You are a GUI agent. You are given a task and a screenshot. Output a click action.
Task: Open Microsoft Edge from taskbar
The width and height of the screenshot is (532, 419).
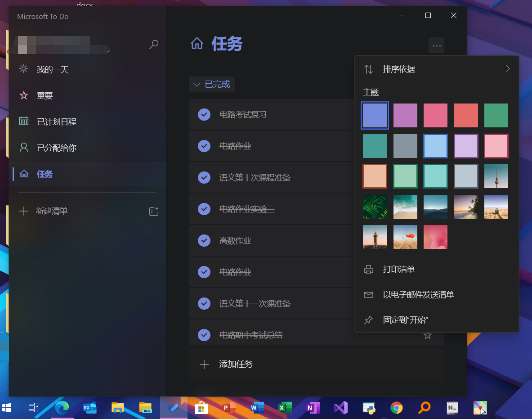(x=62, y=407)
